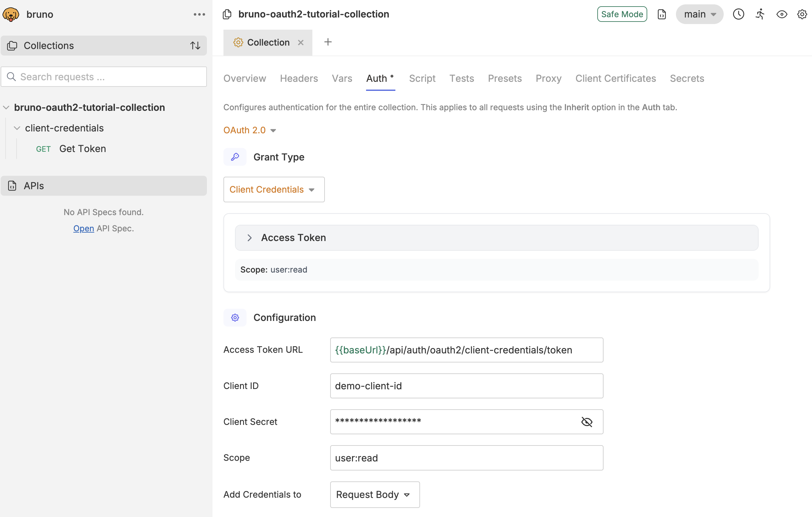Copy the collection name using the copy icon
The width and height of the screenshot is (812, 517).
pyautogui.click(x=227, y=14)
